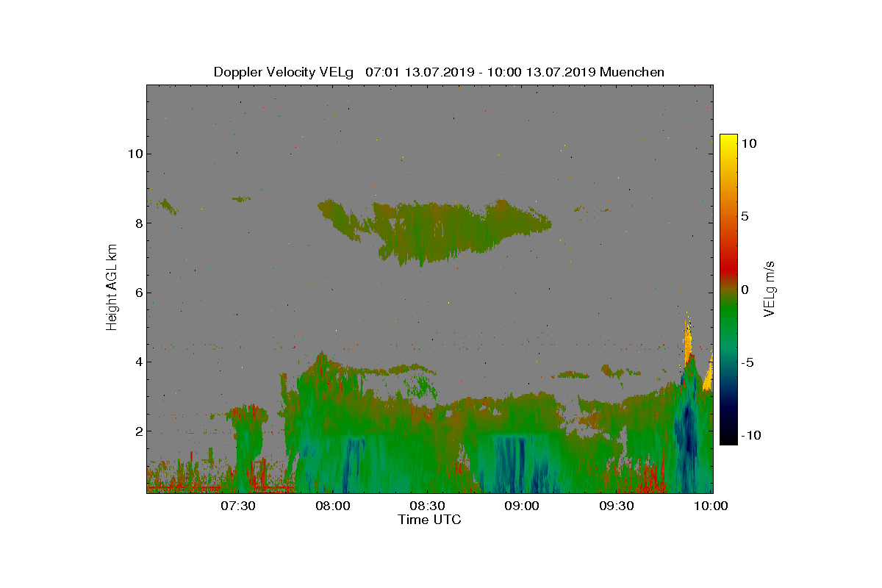Image resolution: width=882 pixels, height=588 pixels.
Task: Click the colorbar label '-10'
Action: pos(751,435)
